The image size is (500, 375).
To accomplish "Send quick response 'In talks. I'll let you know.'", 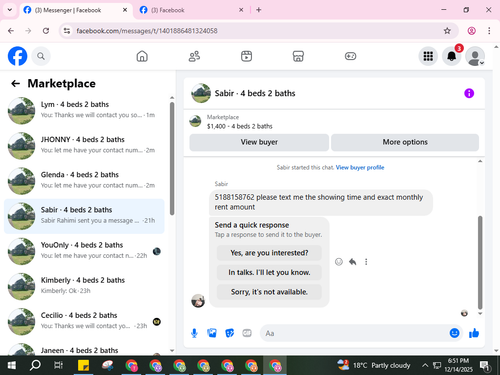I will click(x=269, y=272).
